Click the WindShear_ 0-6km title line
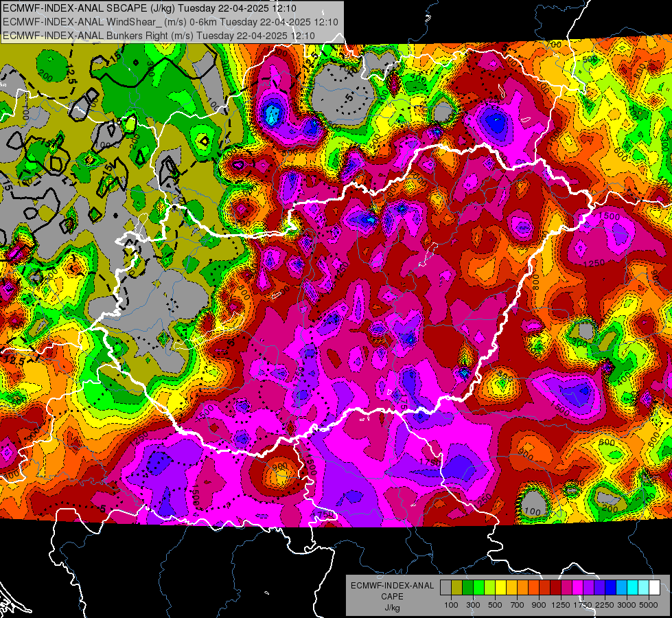672x618 pixels. [x=170, y=22]
